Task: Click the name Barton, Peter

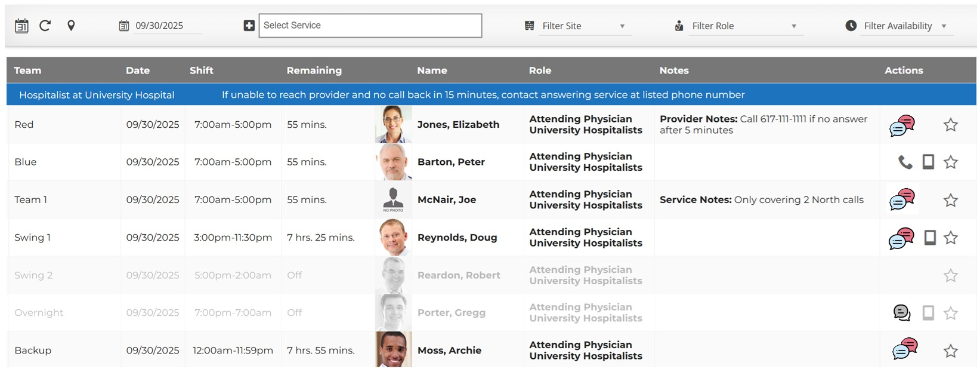Action: (451, 162)
